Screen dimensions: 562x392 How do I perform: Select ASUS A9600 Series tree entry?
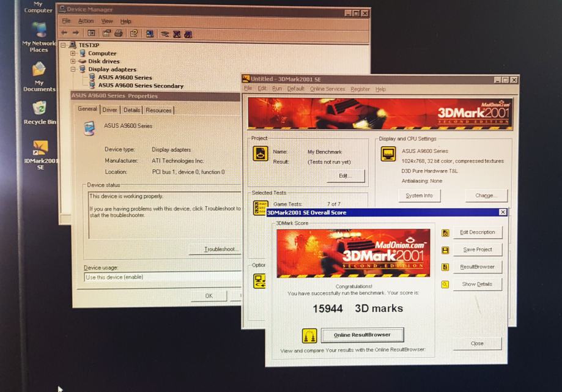[x=125, y=78]
